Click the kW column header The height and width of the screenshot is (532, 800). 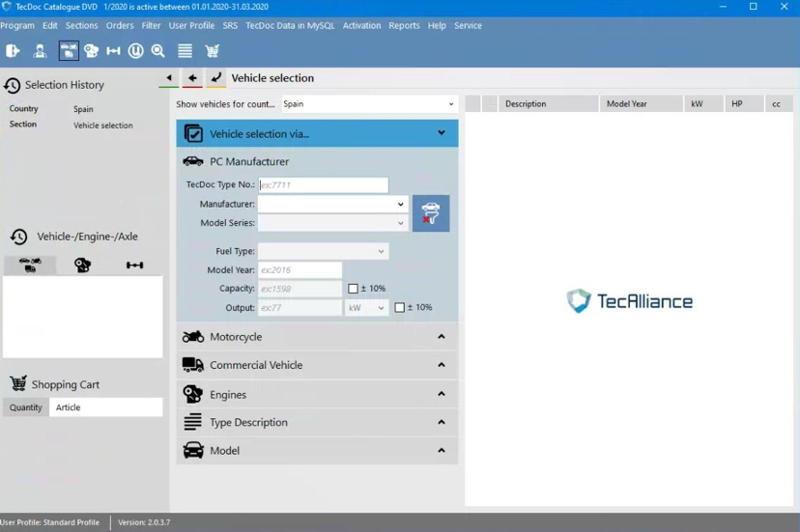(703, 103)
